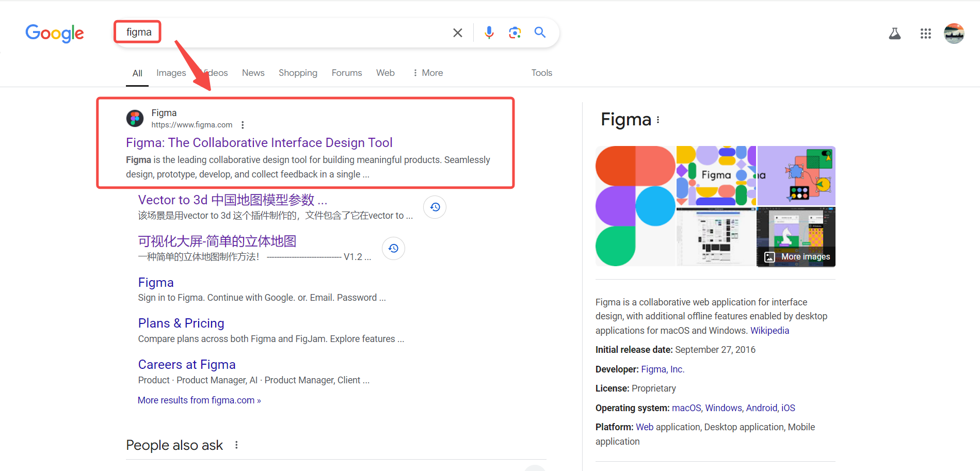Screen dimensions: 980x471
Task: Open the Figma, Inc. developer link
Action: (663, 369)
